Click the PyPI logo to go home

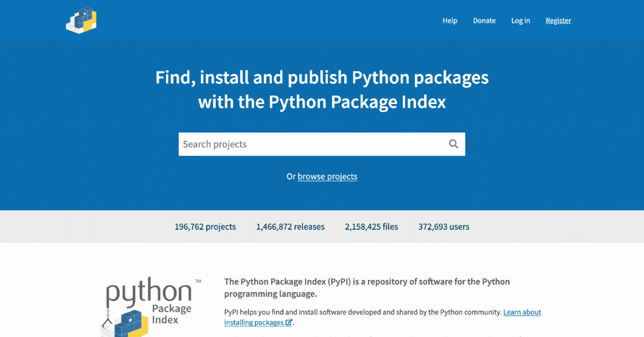point(81,20)
